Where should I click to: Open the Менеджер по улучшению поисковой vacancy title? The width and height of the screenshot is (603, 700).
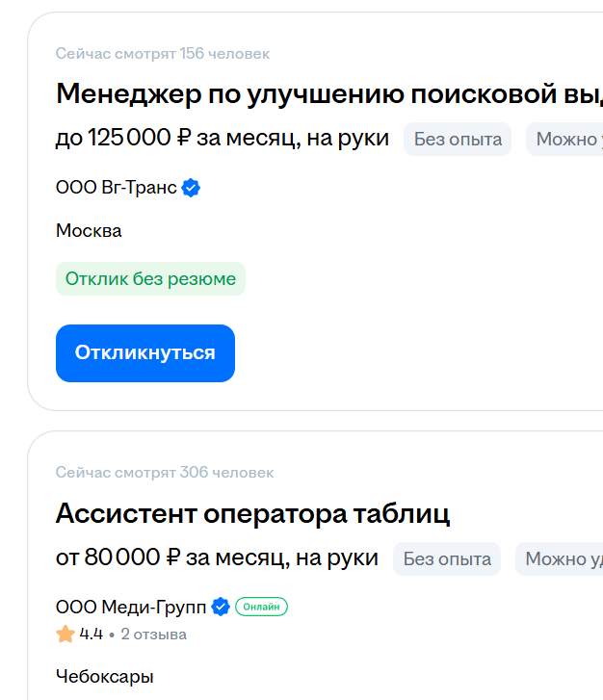tap(328, 94)
